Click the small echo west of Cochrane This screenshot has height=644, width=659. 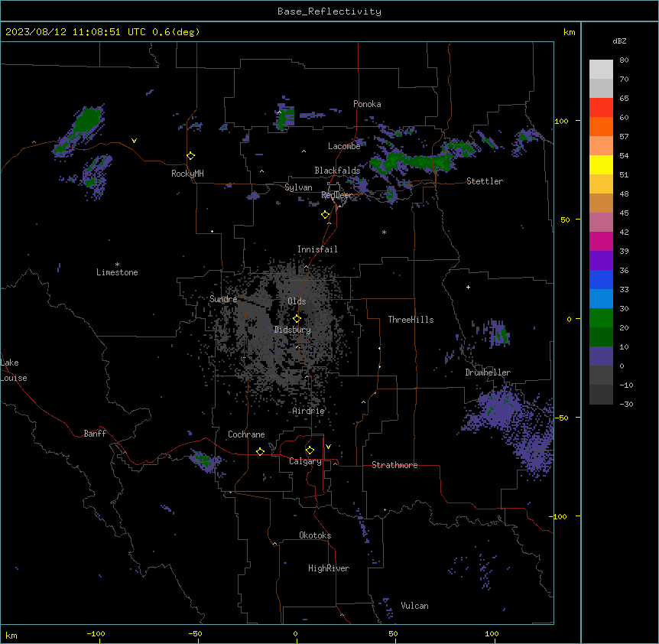tap(204, 460)
